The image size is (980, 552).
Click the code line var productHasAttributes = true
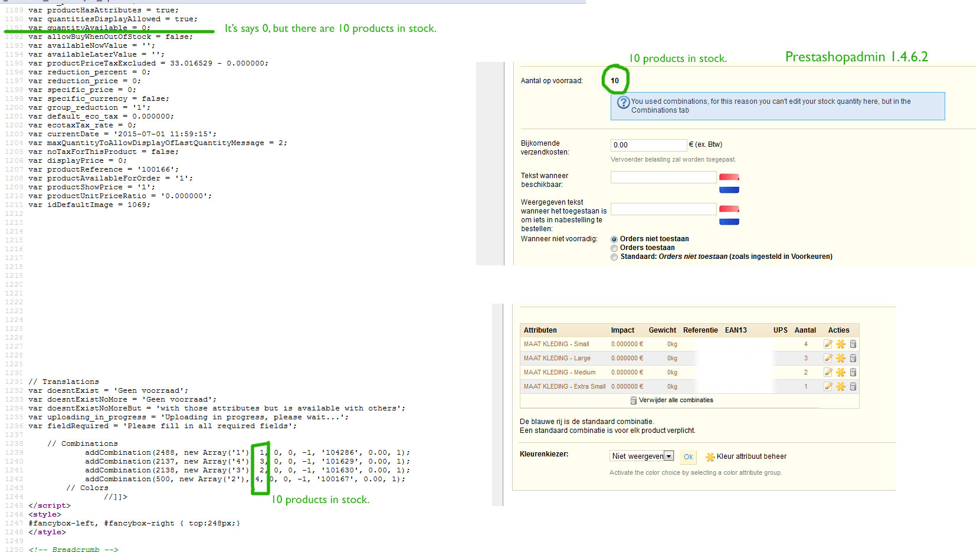[x=103, y=10]
